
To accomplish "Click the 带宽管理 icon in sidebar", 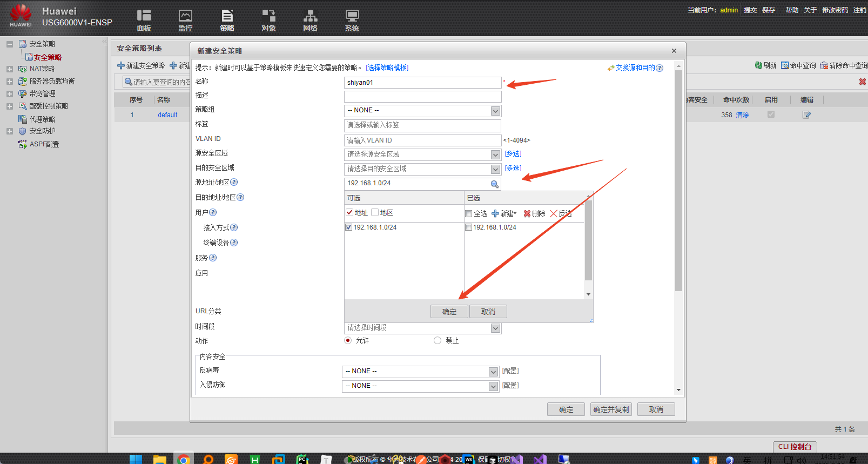I will click(22, 94).
